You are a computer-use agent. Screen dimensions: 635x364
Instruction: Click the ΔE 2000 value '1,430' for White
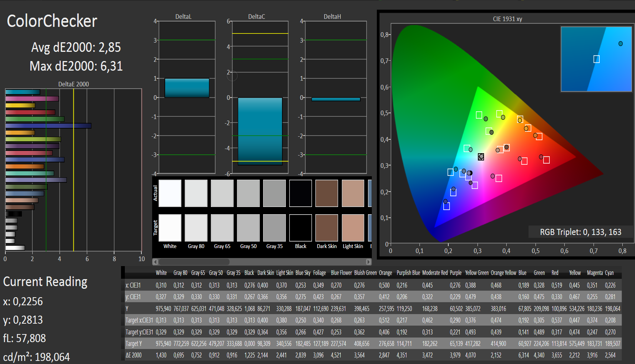(x=161, y=355)
